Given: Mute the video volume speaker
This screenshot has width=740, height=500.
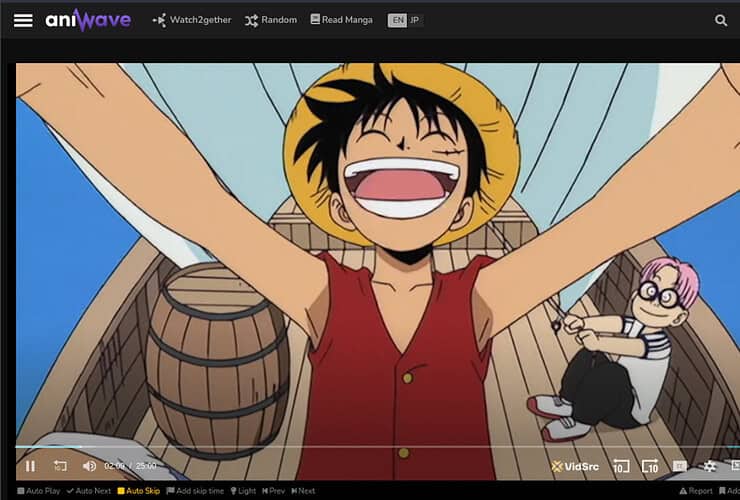Looking at the screenshot, I should point(89,466).
